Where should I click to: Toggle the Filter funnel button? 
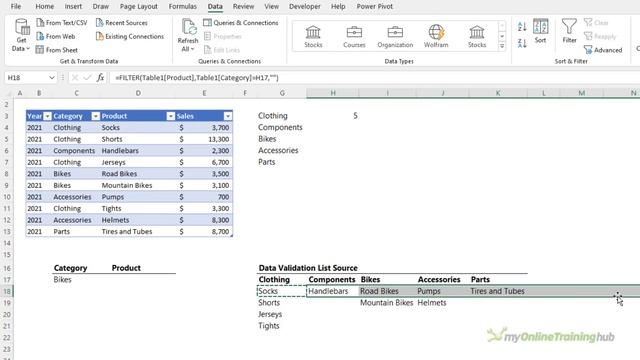[569, 31]
